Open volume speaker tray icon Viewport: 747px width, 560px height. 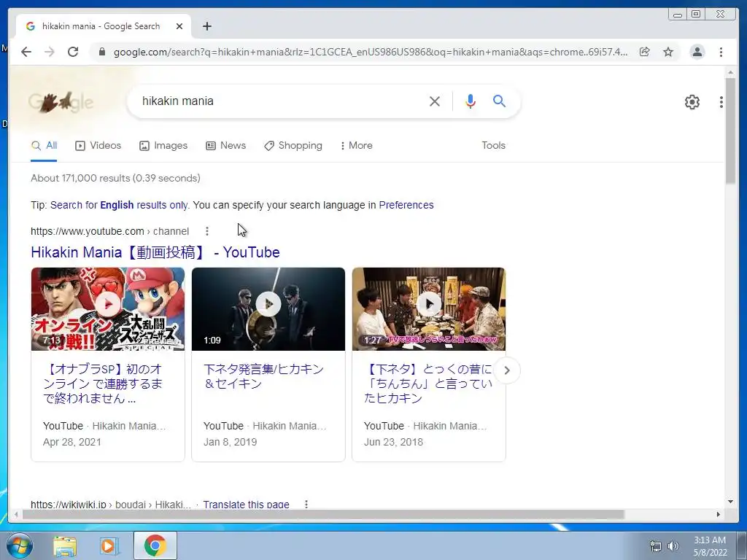point(673,546)
